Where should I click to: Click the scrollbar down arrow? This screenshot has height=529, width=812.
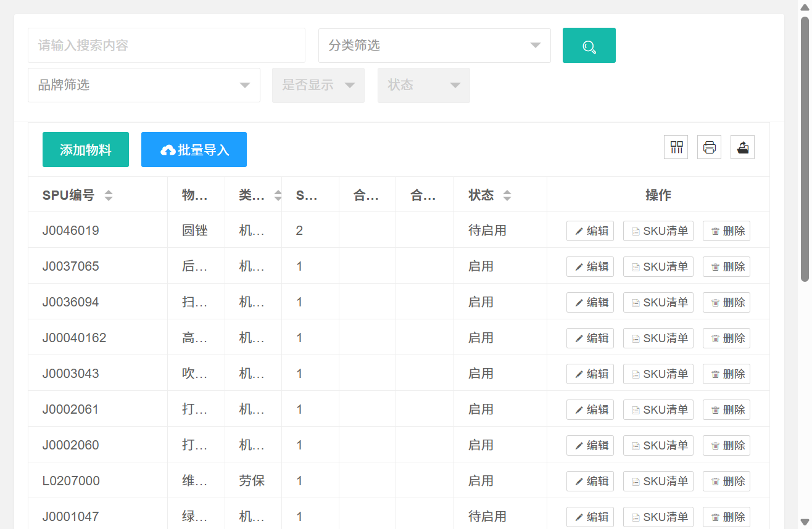tap(805, 522)
